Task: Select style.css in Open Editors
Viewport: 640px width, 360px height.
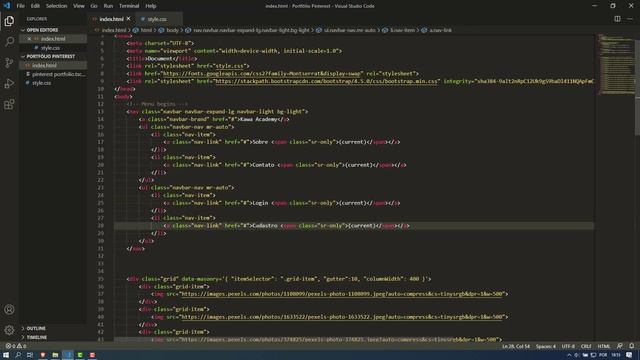Action: tap(50, 48)
